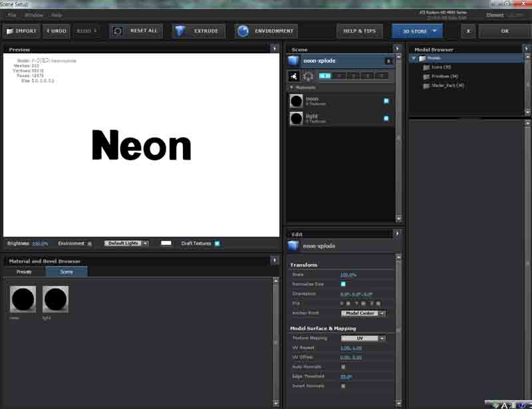Open the Edit panel options menu icon
Image resolution: width=532 pixels, height=409 pixels.
(397, 233)
